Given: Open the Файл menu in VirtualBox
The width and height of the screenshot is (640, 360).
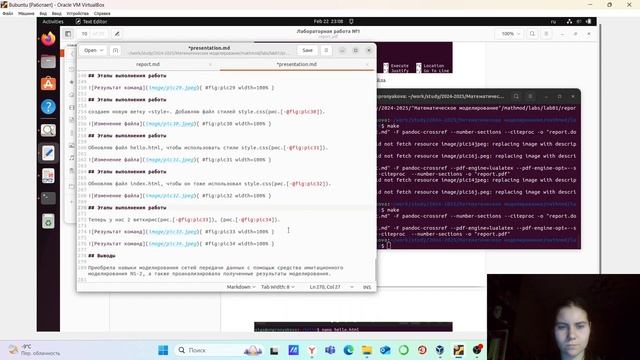Looking at the screenshot, I should [x=8, y=13].
